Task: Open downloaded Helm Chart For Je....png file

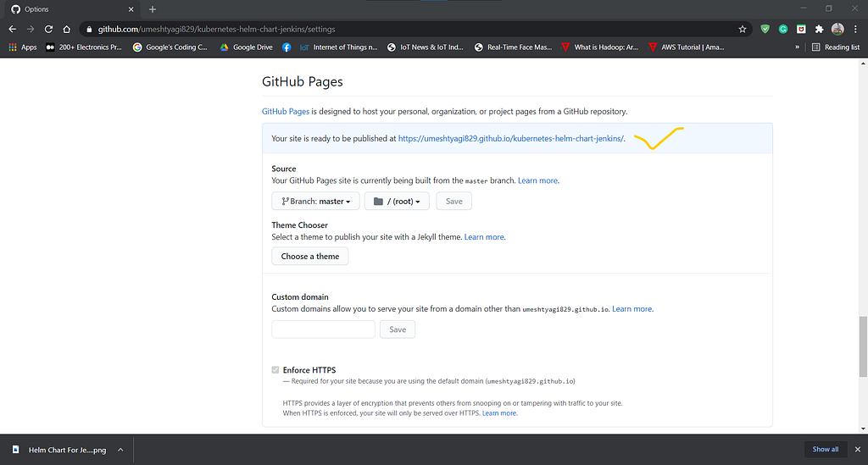Action: 60,450
